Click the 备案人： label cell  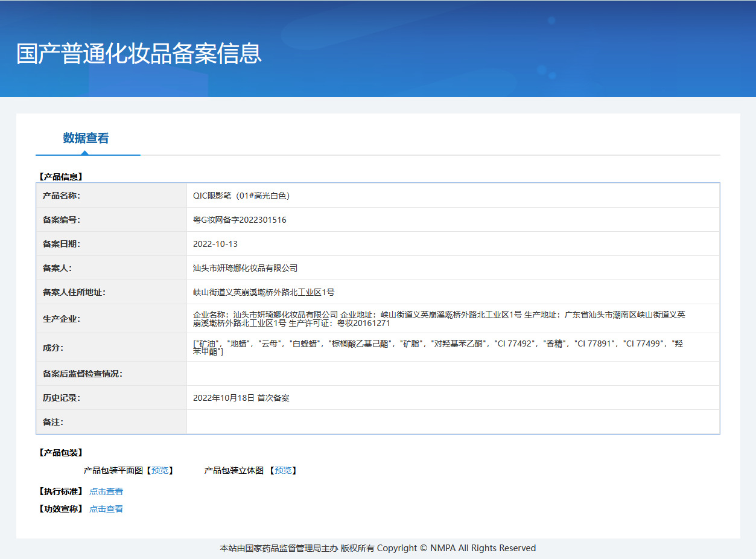pyautogui.click(x=112, y=268)
